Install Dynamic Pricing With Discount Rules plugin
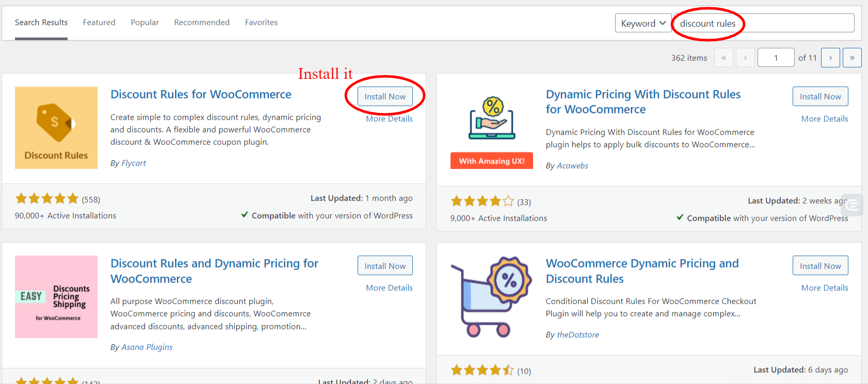 pos(820,96)
